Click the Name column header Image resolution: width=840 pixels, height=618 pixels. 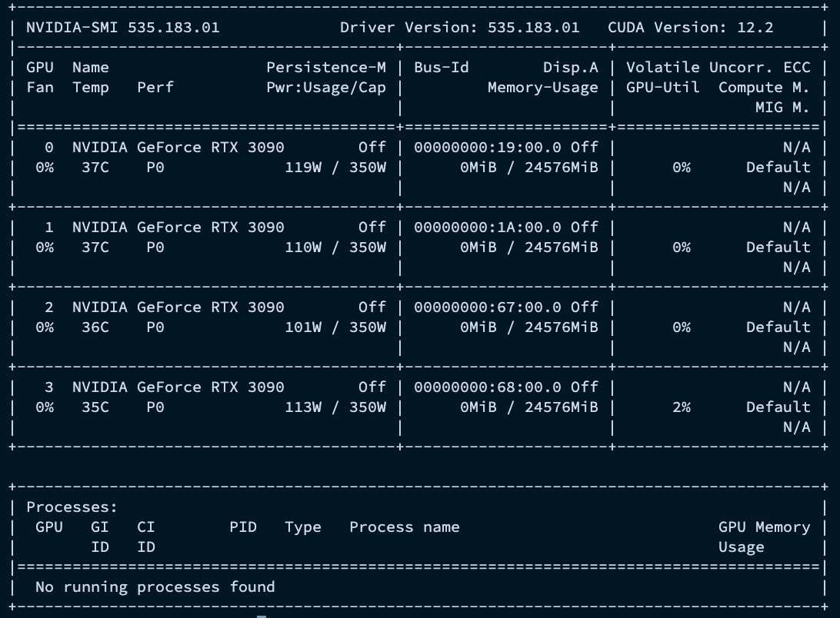pos(91,68)
